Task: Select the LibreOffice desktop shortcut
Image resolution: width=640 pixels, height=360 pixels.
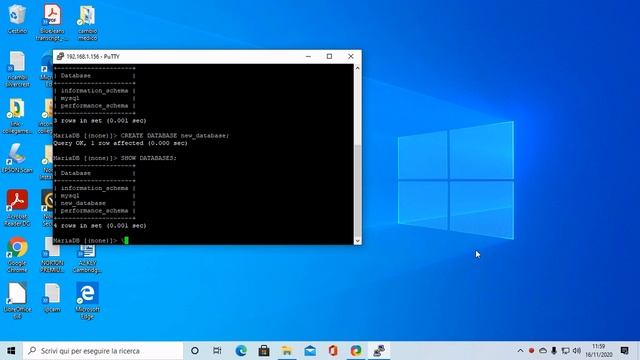Action: [x=17, y=301]
